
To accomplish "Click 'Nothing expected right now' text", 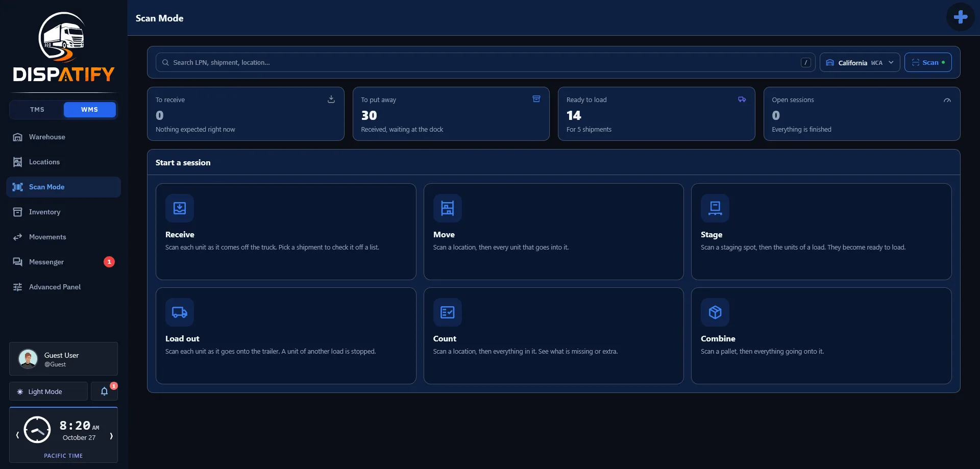I will 195,130.
